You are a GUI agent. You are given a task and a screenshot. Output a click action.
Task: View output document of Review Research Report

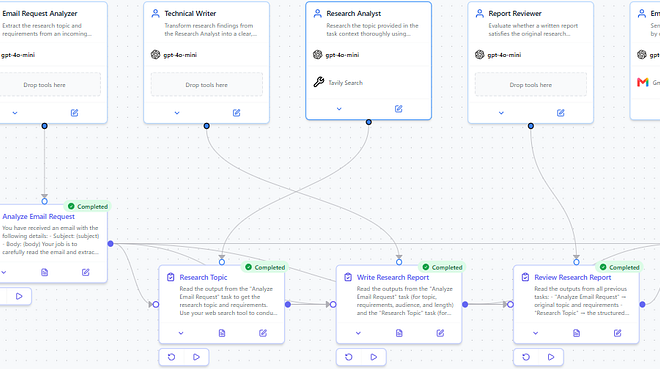(576, 333)
